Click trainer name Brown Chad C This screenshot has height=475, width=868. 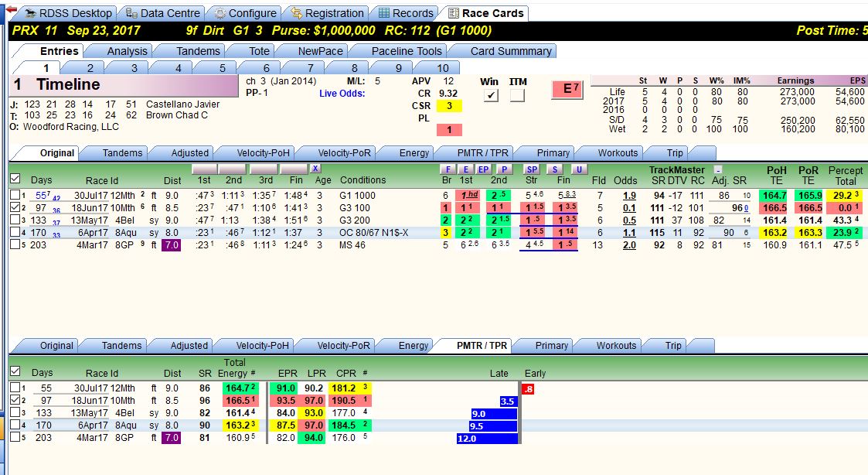[176, 115]
